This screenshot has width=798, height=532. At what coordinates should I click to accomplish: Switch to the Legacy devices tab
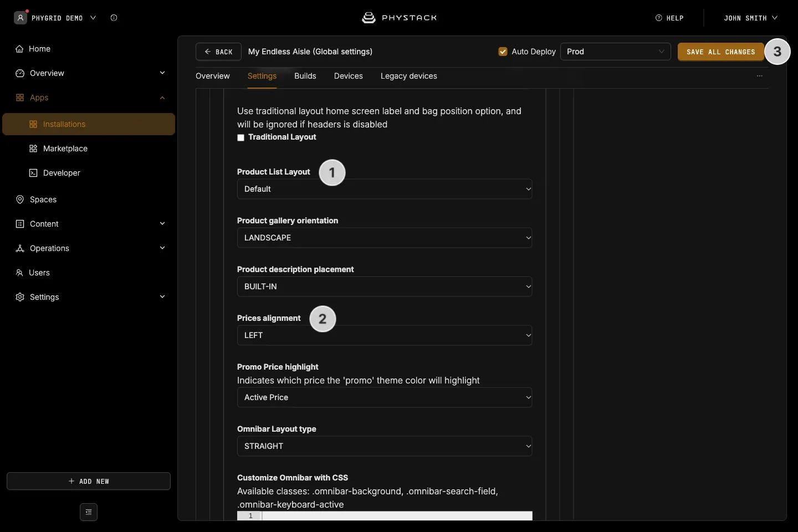click(409, 76)
